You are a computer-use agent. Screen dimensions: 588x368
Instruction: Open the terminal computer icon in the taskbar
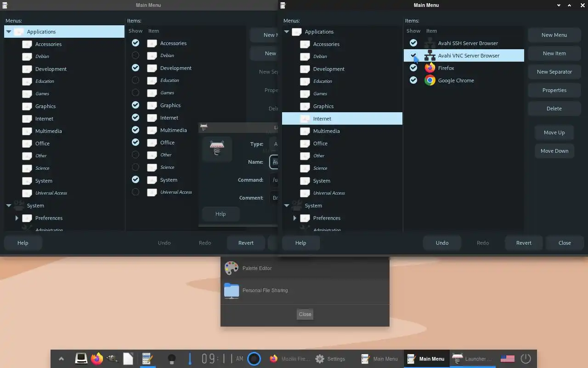pos(81,359)
